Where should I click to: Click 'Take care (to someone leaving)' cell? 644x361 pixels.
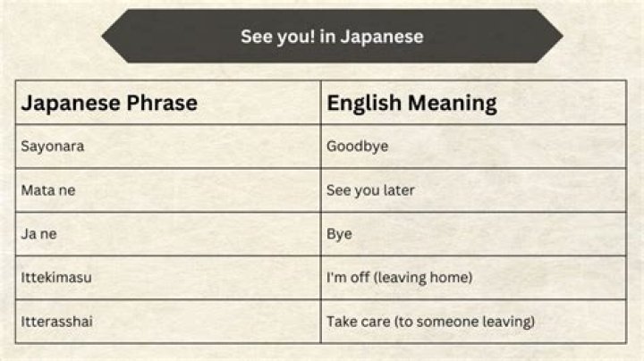point(473,322)
